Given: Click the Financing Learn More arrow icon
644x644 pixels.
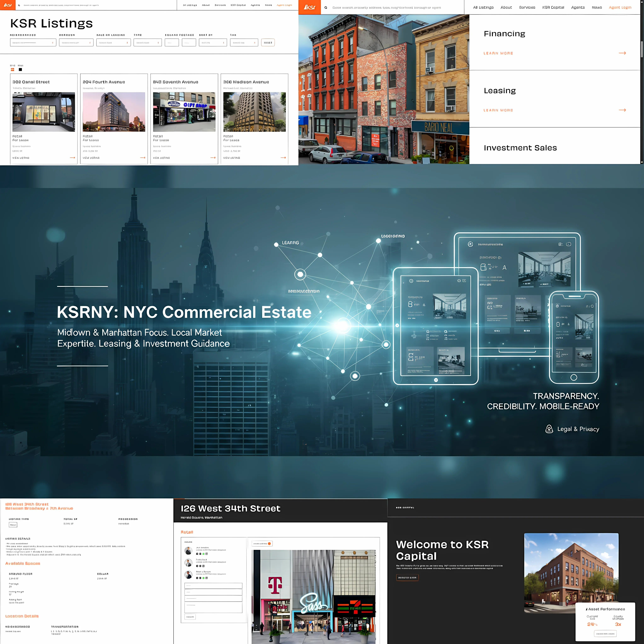Looking at the screenshot, I should coord(622,53).
